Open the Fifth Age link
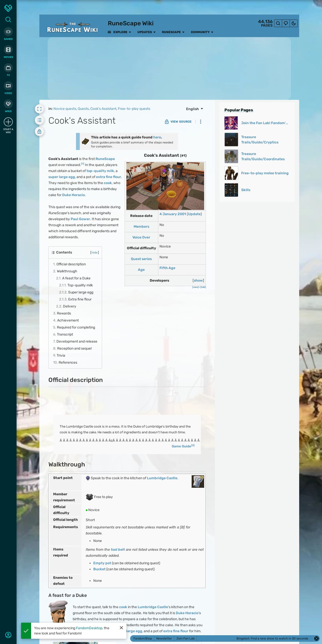Viewport: 322px width, 644px height. coord(167,268)
